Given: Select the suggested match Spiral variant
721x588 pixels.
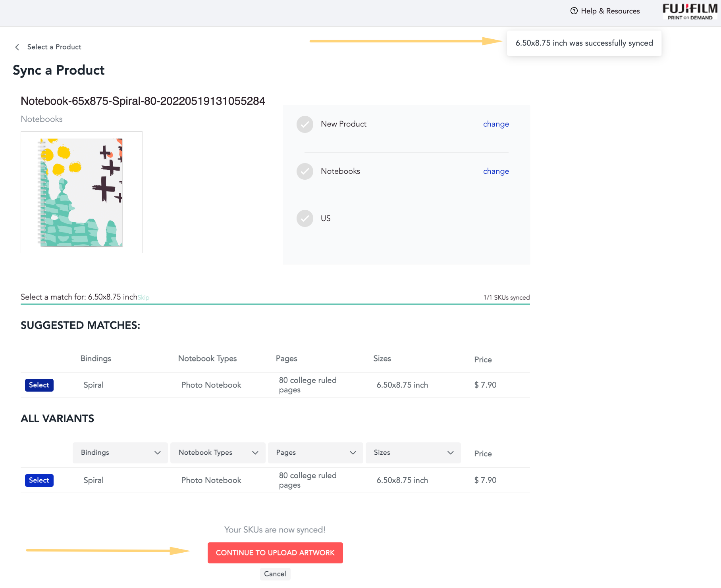Looking at the screenshot, I should coord(39,385).
